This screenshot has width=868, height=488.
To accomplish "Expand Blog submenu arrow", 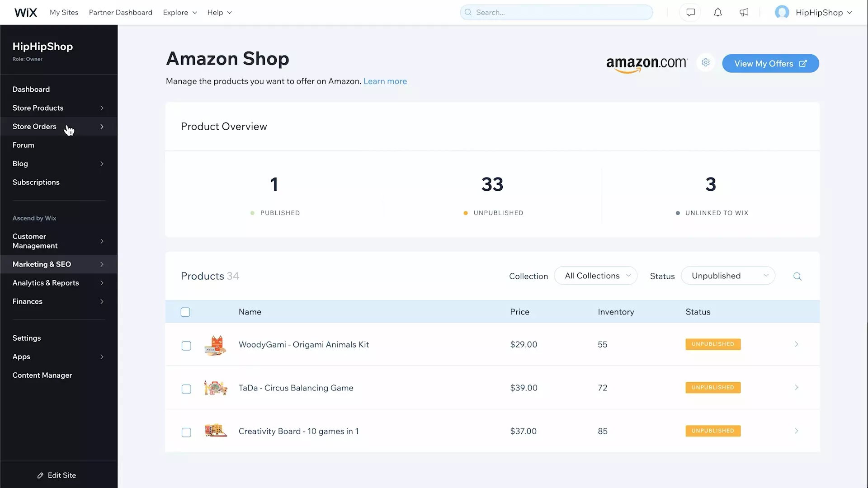I will point(102,164).
